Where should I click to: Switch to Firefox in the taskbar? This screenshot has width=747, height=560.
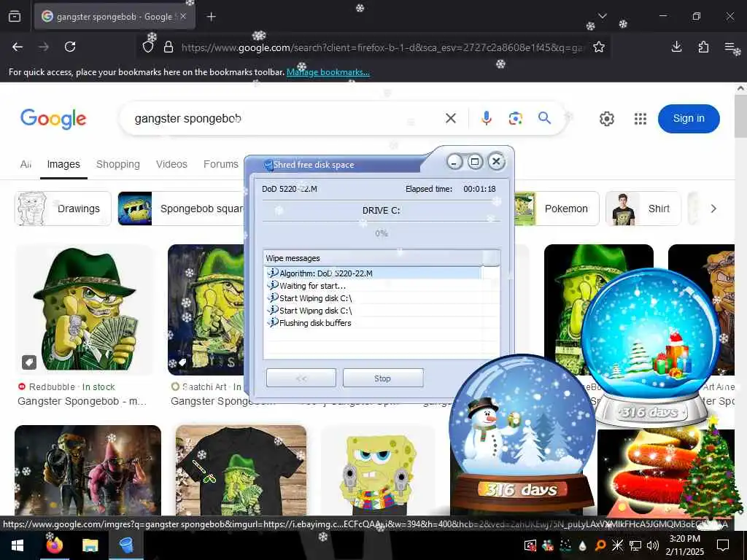click(x=54, y=545)
